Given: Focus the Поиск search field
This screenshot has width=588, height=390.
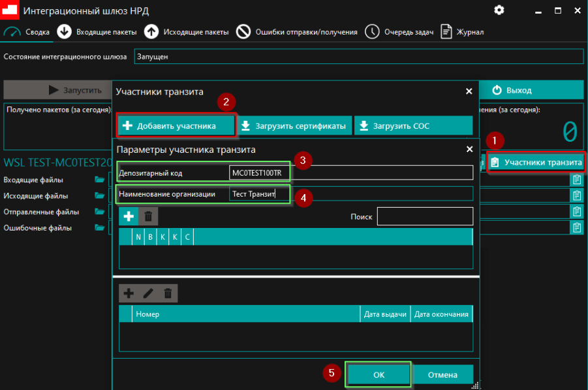Looking at the screenshot, I should [425, 216].
